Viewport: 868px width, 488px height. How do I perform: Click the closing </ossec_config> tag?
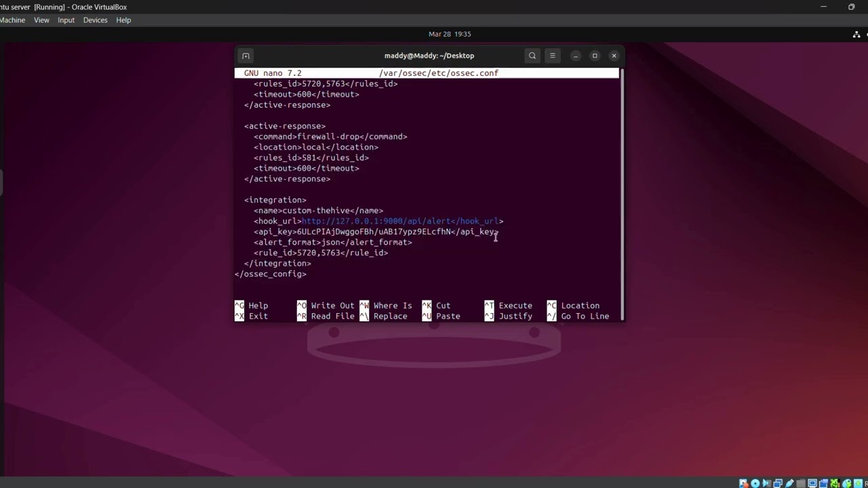coord(271,274)
